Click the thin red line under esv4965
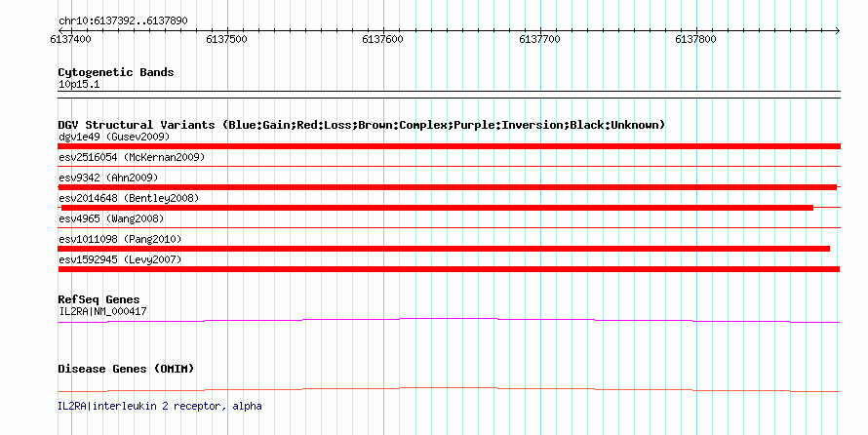868x435 pixels. pos(449,228)
